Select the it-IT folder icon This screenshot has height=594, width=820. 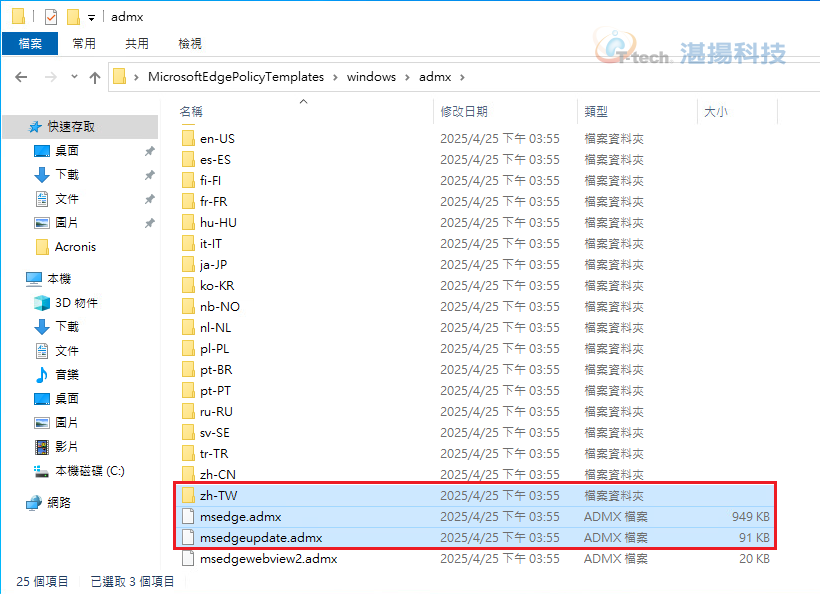tap(188, 244)
